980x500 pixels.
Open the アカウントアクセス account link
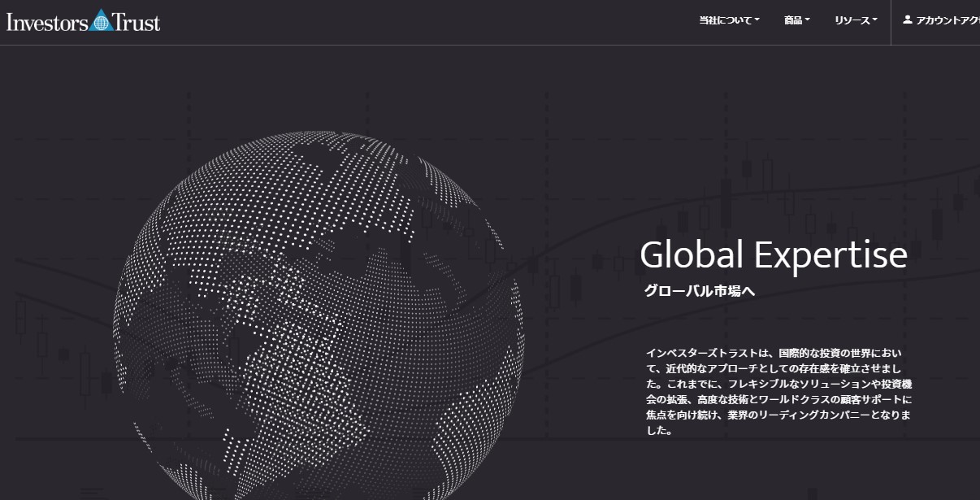(x=941, y=21)
